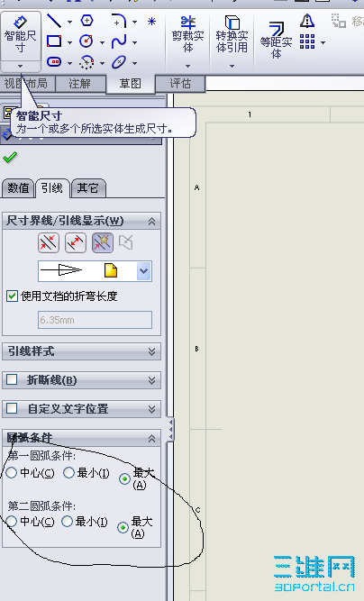This screenshot has width=364, height=601.
Task: Click the Linear Sketch Pattern grid icon
Action: click(x=307, y=41)
